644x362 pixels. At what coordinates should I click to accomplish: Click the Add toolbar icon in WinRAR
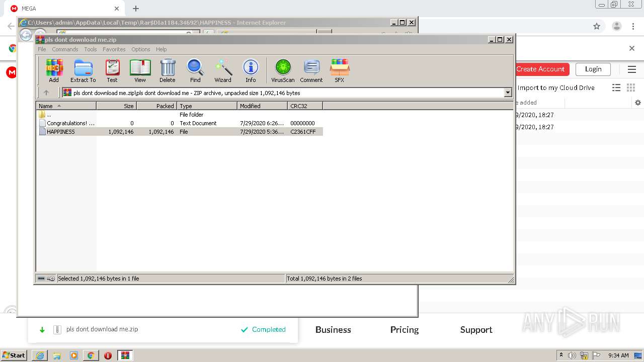point(54,70)
